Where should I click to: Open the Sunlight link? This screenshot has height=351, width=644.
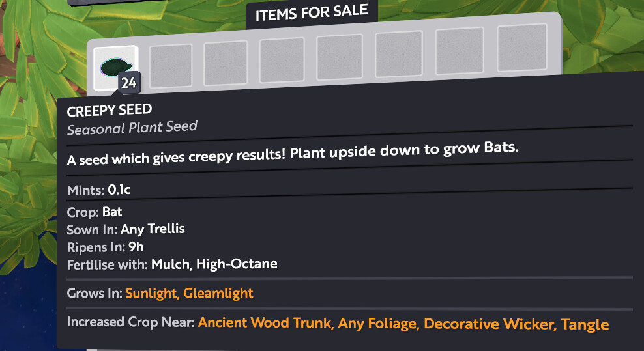(151, 293)
